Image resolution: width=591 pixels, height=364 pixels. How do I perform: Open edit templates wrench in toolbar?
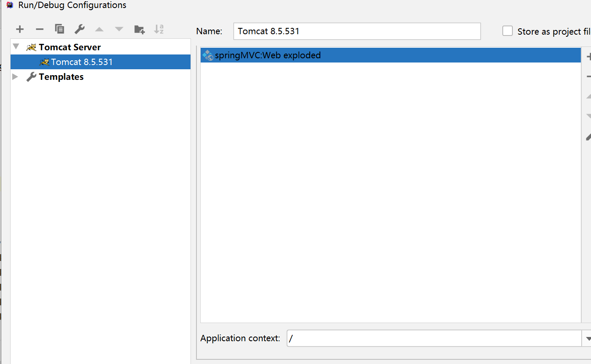(x=79, y=29)
